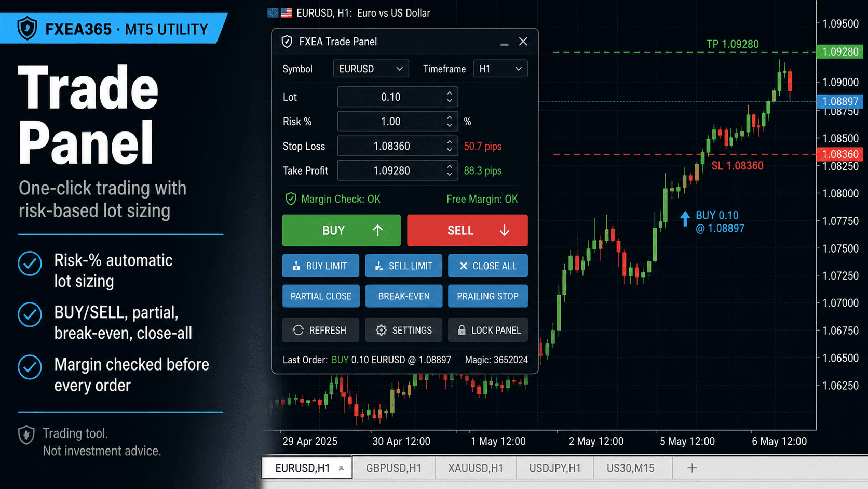Switch to the XAUUSD,H1 chart tab
This screenshot has height=489, width=868.
click(476, 468)
